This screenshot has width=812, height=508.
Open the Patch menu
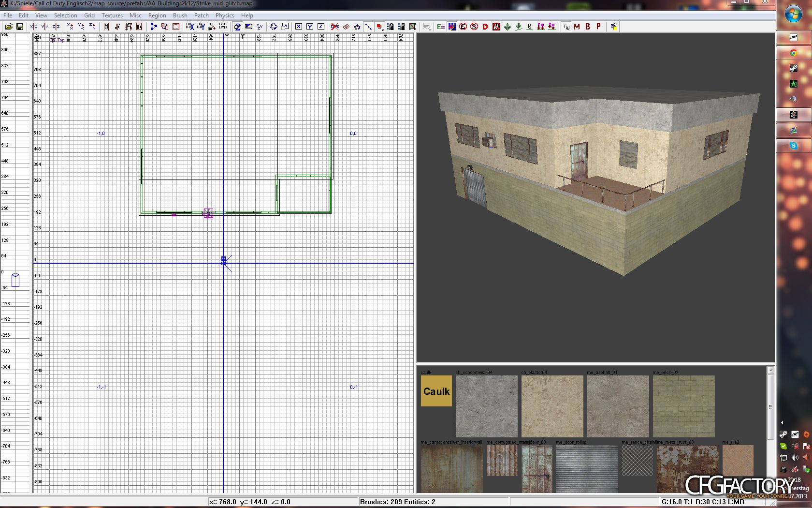[202, 15]
